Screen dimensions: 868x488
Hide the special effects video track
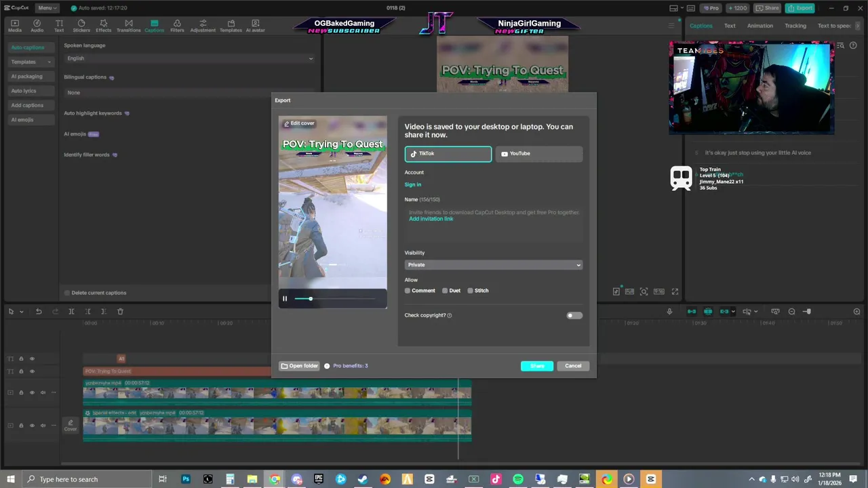(x=32, y=426)
